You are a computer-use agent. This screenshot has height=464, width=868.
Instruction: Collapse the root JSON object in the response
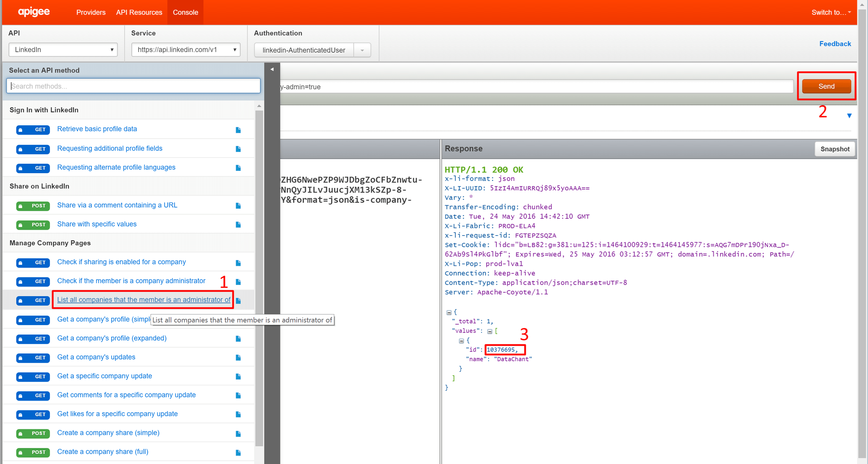pyautogui.click(x=449, y=312)
